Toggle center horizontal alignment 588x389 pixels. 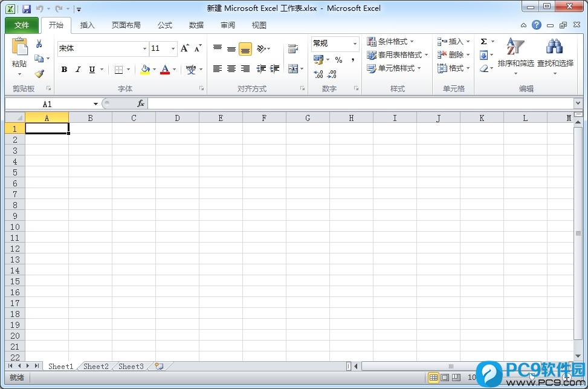[231, 68]
